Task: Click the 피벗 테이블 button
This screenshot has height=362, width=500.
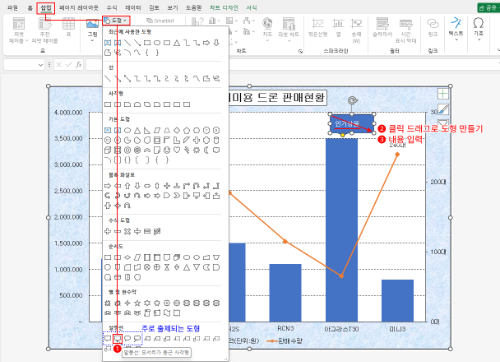Action: point(18,30)
